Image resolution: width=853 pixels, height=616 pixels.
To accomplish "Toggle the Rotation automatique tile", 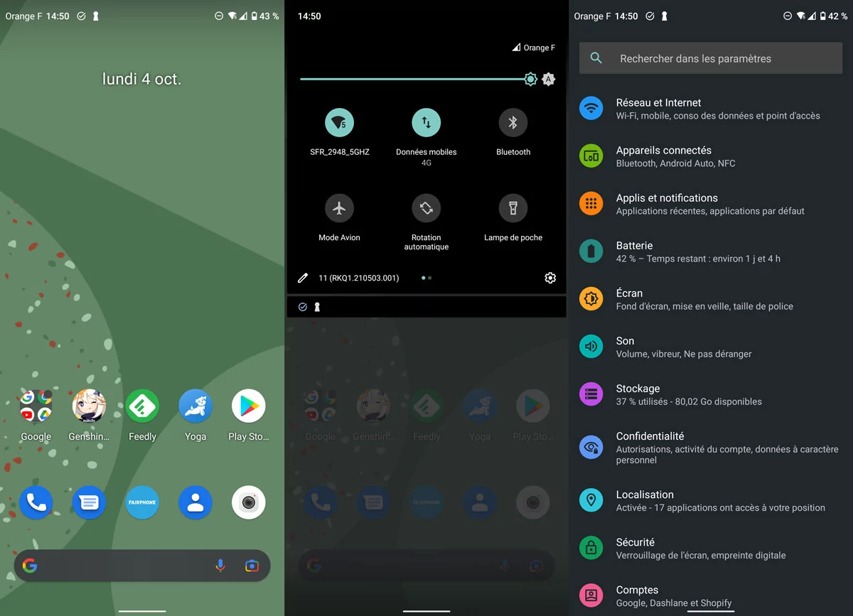I will point(426,208).
